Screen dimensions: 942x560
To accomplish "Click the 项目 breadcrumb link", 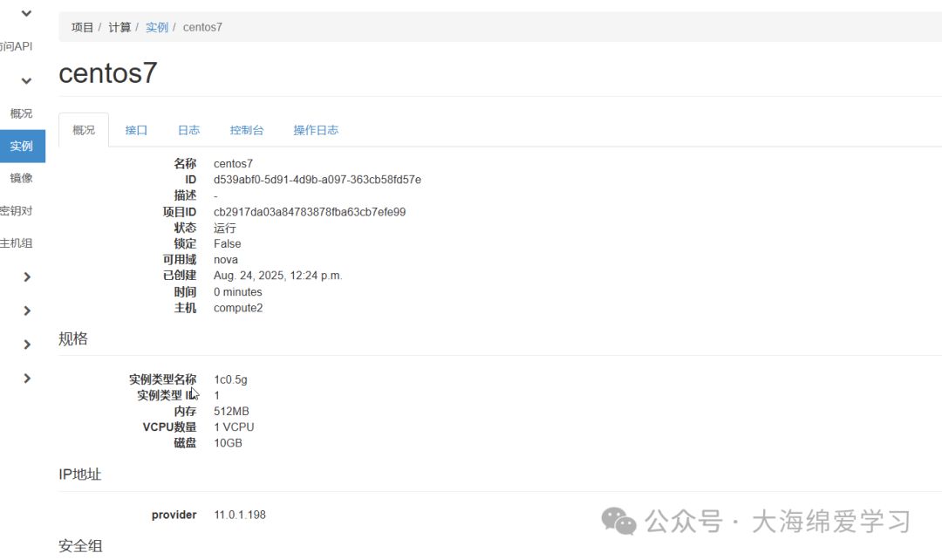I will point(82,27).
